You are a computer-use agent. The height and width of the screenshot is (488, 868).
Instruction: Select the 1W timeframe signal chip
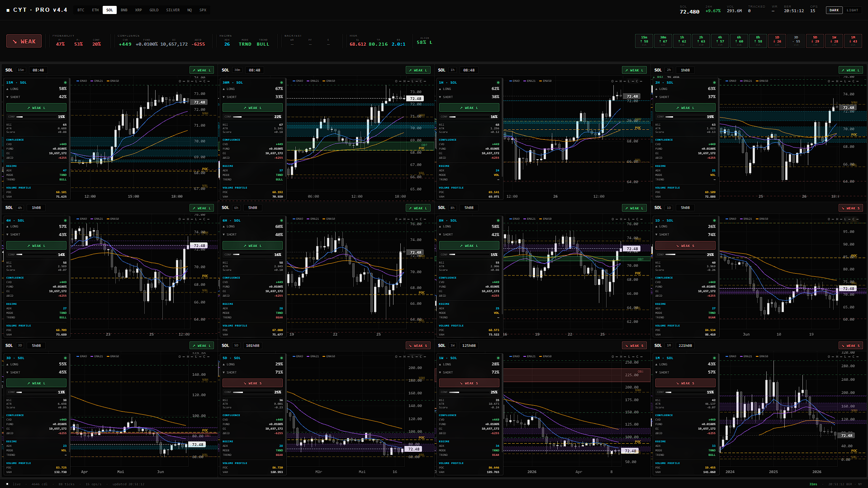(x=834, y=41)
